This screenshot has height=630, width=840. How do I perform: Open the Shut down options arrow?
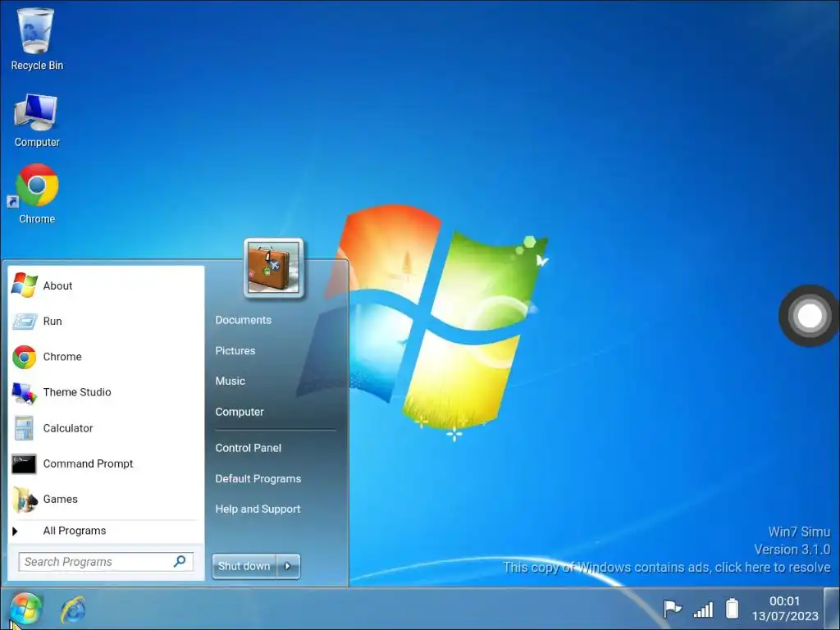click(288, 566)
